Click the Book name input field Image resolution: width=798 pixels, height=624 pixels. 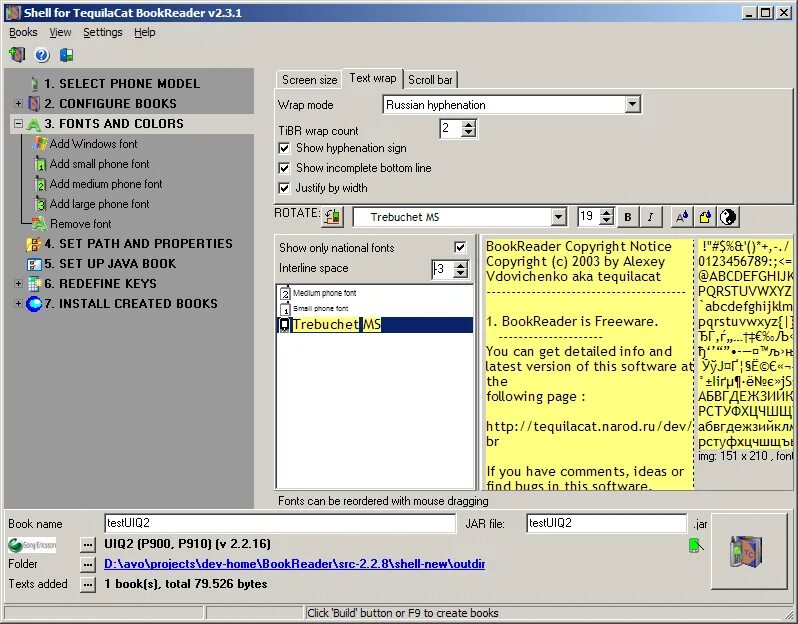pos(280,523)
